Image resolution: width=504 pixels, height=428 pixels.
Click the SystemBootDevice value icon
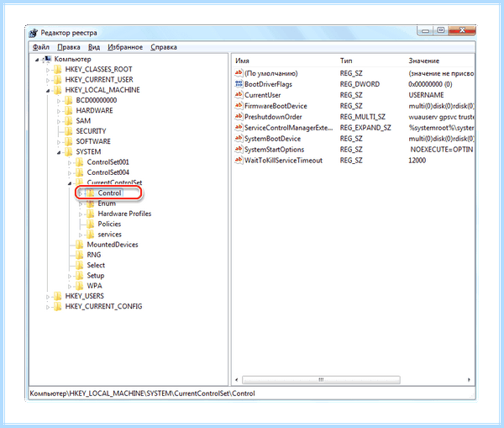coord(239,139)
